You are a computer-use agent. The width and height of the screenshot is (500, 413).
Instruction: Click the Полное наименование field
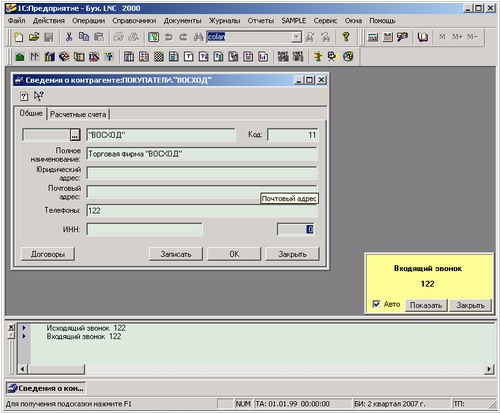tap(202, 154)
